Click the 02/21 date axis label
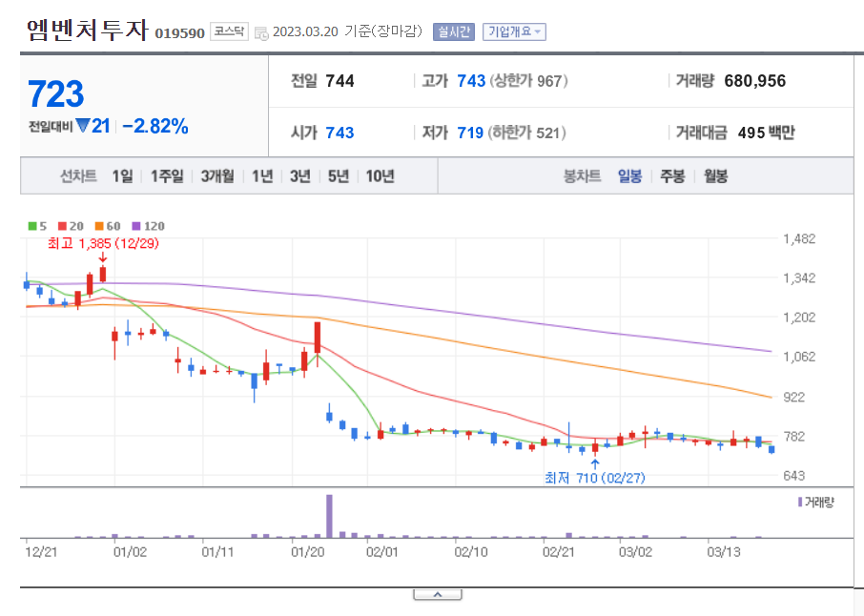Screen dimensions: 864x616 pyautogui.click(x=558, y=552)
